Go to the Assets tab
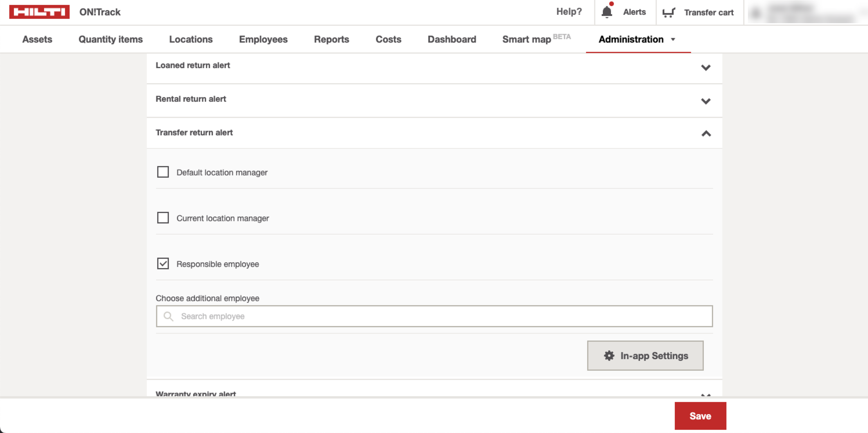The image size is (868, 433). [37, 39]
